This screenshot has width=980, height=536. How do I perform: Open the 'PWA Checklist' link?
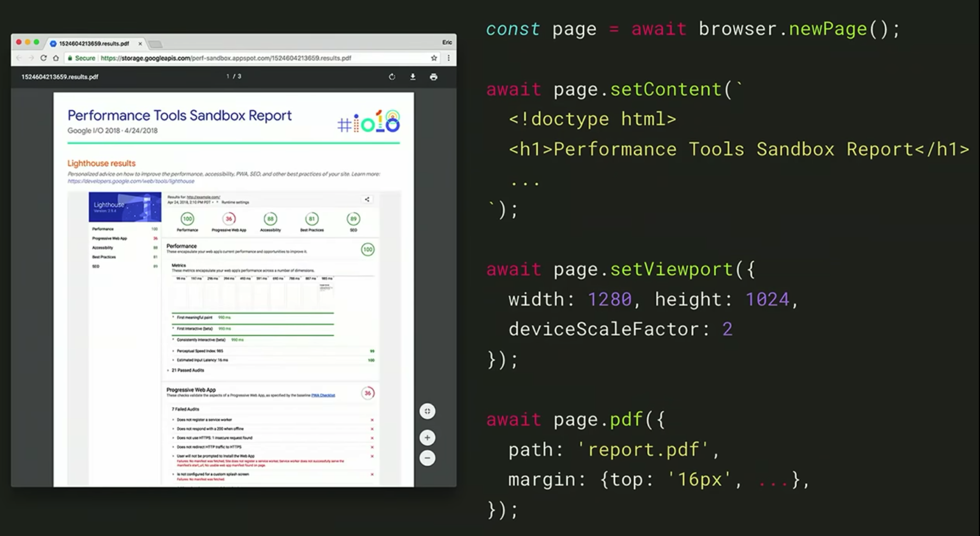coord(323,396)
